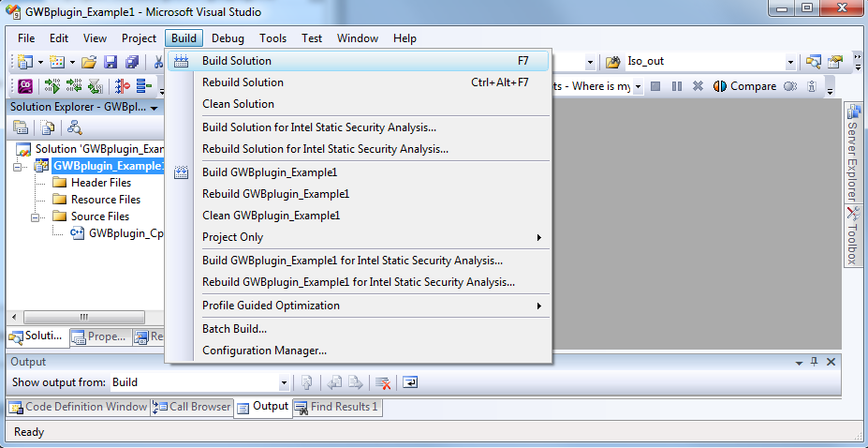Collapse the Source Files folder node

35,217
